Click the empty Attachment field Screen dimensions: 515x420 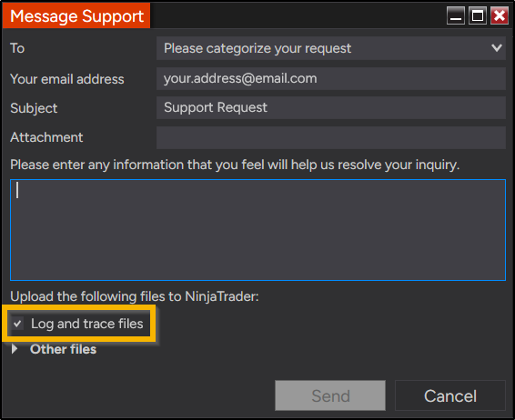[330, 137]
